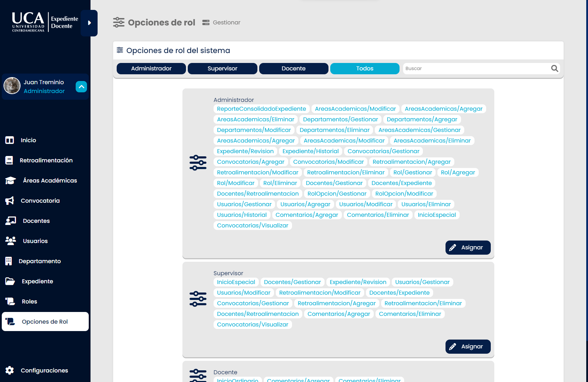Click Usuarios/Eliminar option tag
Viewport: 588px width, 382px height.
coord(426,204)
